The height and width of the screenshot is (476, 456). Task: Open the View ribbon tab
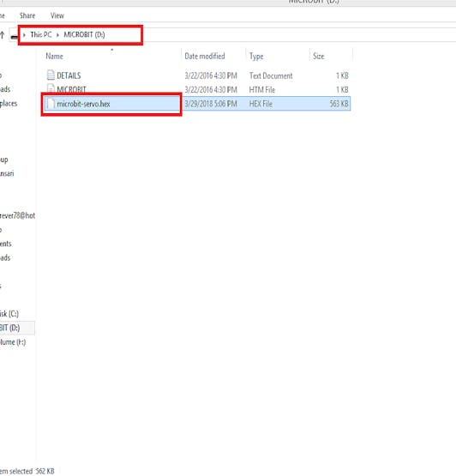coord(57,15)
